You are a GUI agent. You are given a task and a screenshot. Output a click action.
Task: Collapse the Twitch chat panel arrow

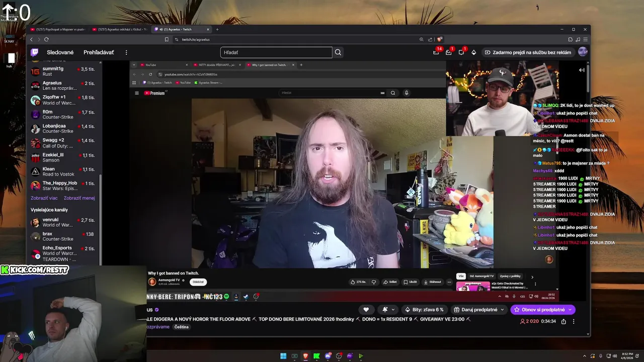tap(582, 70)
